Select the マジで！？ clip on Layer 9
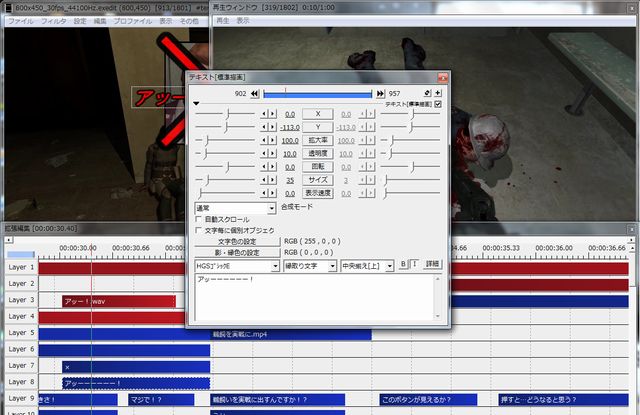Image resolution: width=640 pixels, height=415 pixels. (161, 399)
